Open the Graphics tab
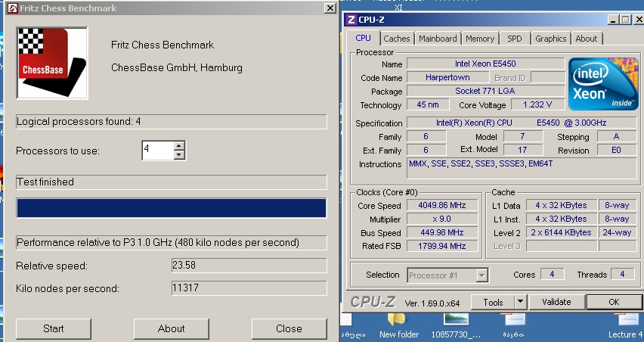644x342 pixels. click(x=551, y=39)
